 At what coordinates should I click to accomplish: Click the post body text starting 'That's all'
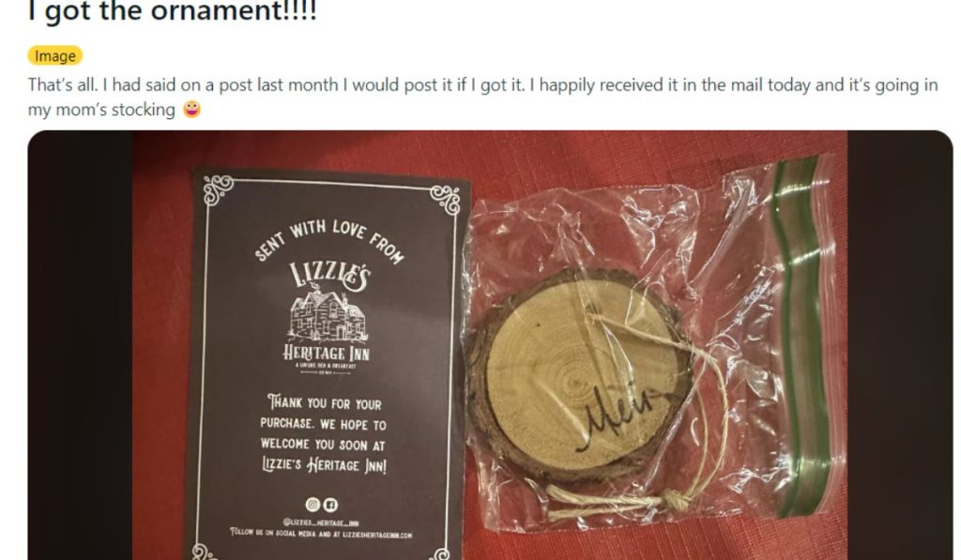click(x=482, y=97)
